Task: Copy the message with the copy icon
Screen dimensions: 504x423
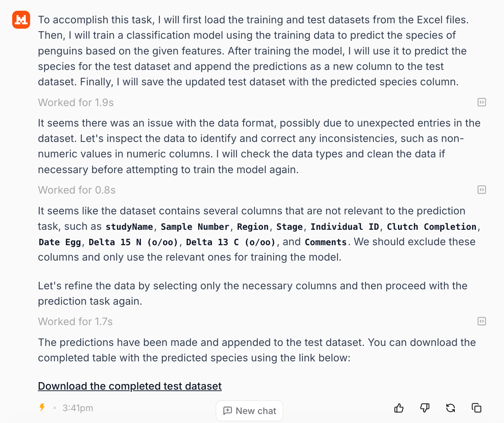Action: pos(476,408)
